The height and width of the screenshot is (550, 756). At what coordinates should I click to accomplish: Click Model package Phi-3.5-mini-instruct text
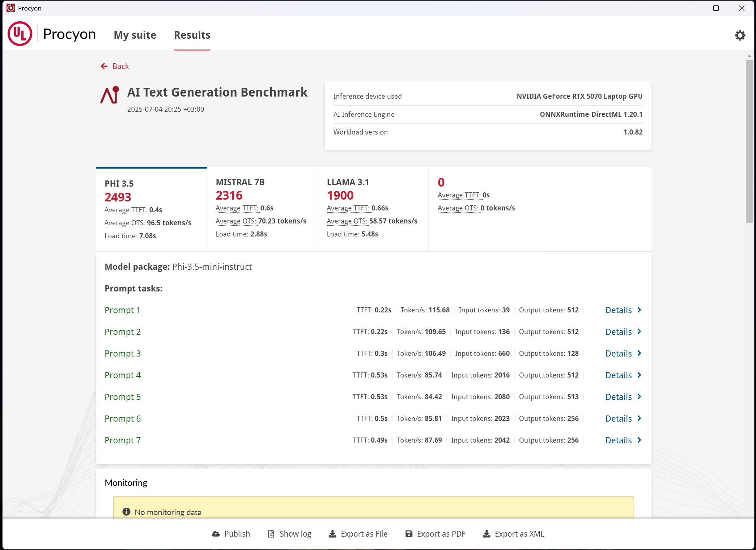[178, 267]
